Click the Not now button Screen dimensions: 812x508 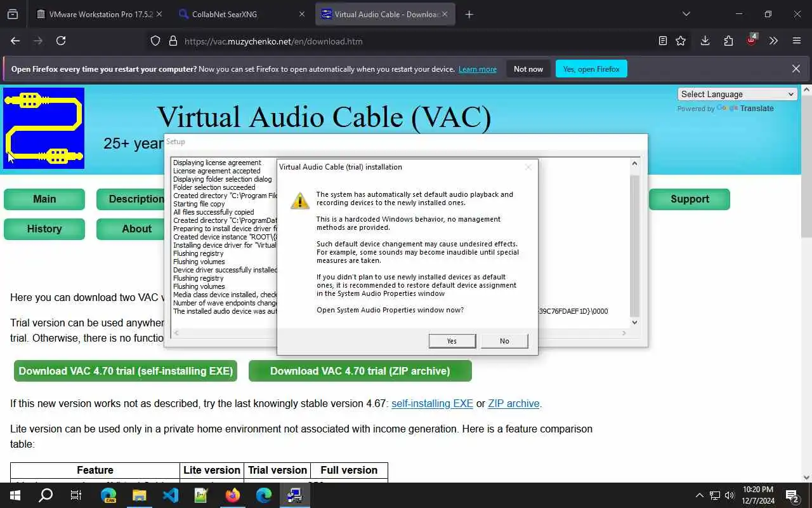tap(528, 69)
